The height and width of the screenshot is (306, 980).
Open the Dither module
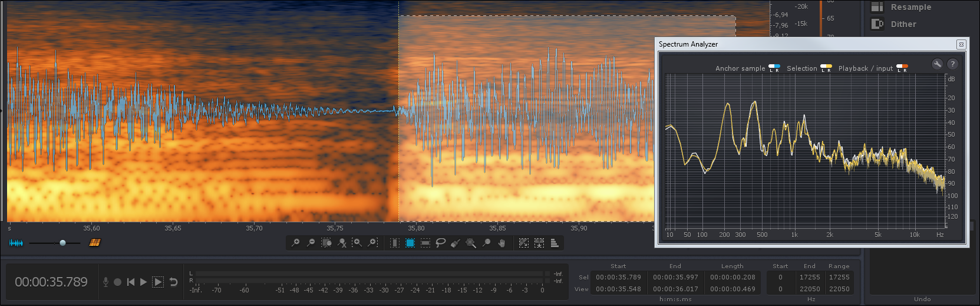(x=903, y=24)
